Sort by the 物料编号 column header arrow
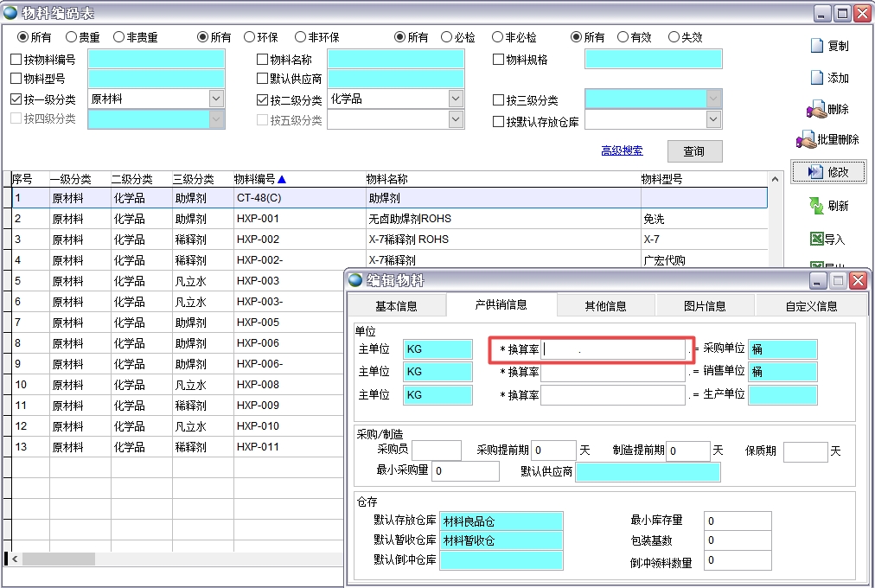 281,179
